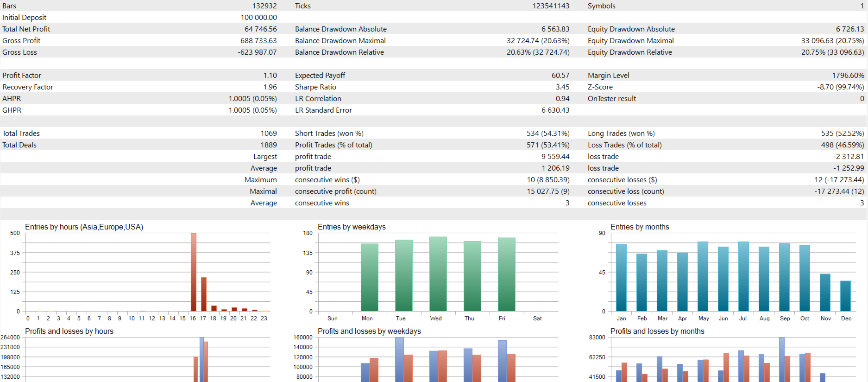Click the Jan bar in Entries by months

point(621,278)
